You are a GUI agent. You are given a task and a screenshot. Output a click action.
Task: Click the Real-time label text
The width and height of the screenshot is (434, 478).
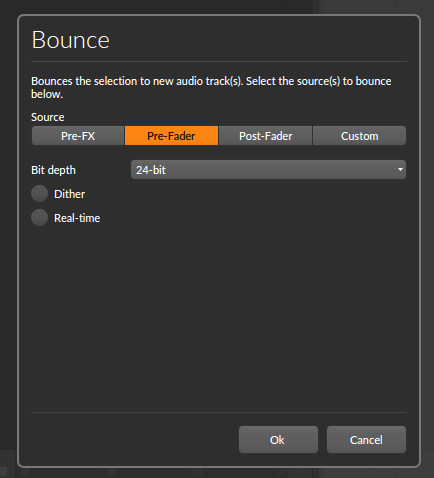(77, 218)
